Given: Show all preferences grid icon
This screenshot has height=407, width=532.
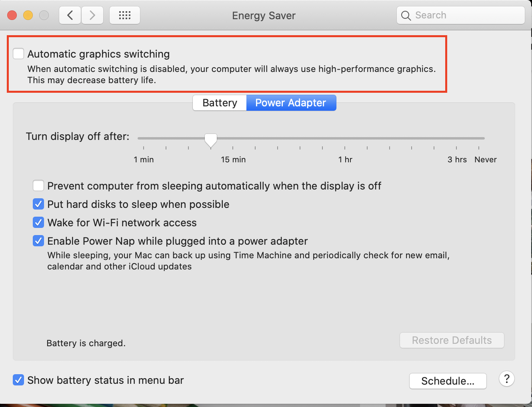Looking at the screenshot, I should (125, 16).
